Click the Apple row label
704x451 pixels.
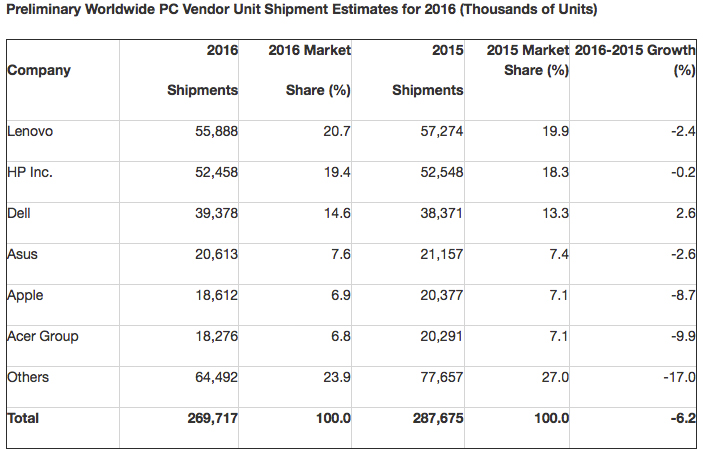25,295
